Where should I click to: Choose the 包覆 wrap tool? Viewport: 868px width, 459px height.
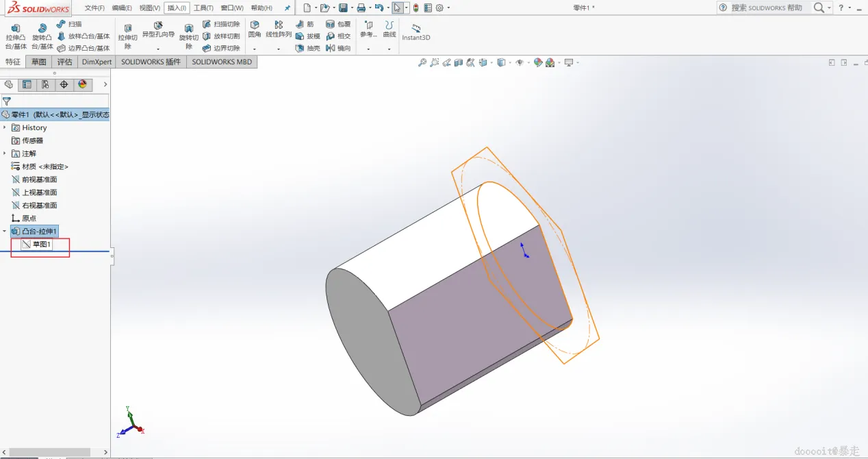click(338, 24)
